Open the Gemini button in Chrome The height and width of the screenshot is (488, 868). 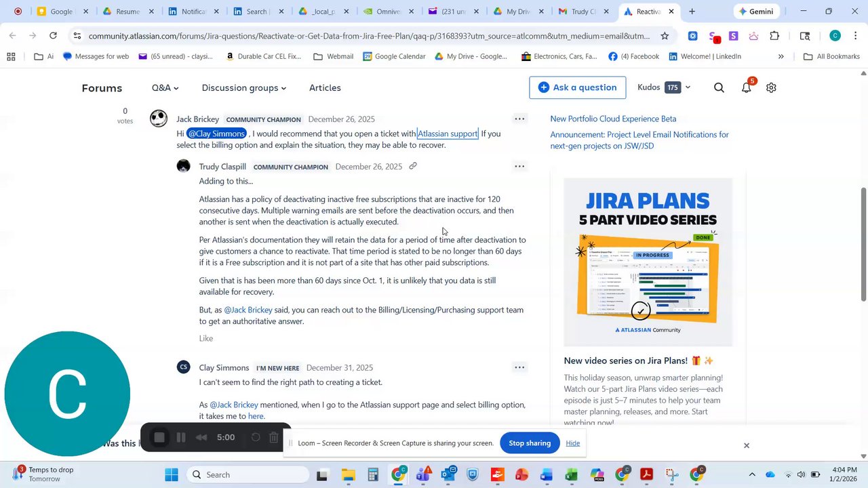click(755, 12)
